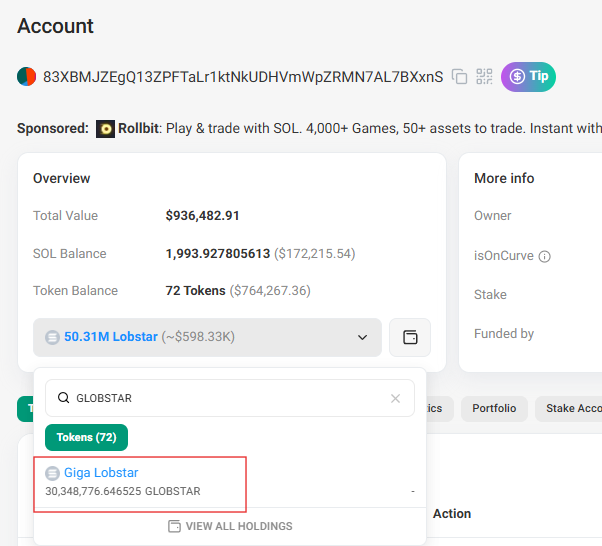Click the Action column header
The height and width of the screenshot is (546, 602).
pos(452,514)
